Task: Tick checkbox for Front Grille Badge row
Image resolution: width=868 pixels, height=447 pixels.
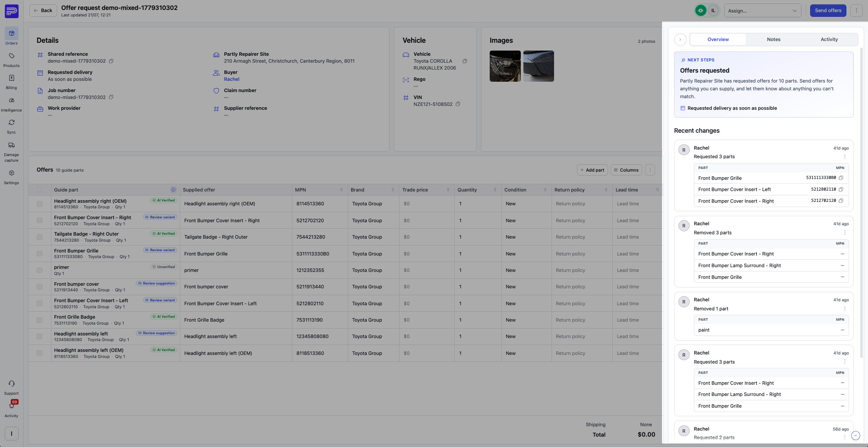Action: 40,320
